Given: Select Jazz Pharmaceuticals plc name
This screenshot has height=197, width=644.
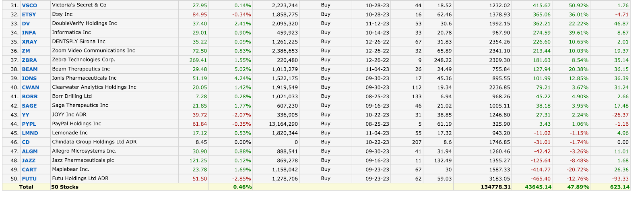Looking at the screenshot, I should pos(83,160).
